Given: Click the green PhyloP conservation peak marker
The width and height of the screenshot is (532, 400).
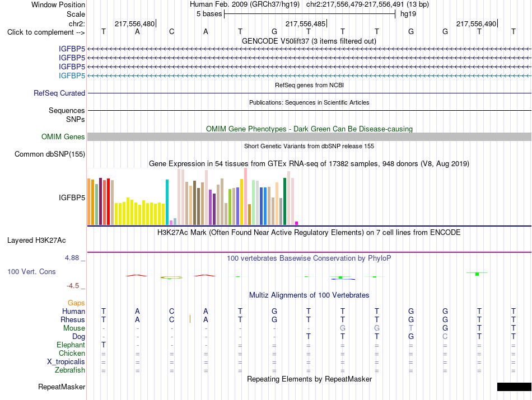Looking at the screenshot, I should coord(477,274).
